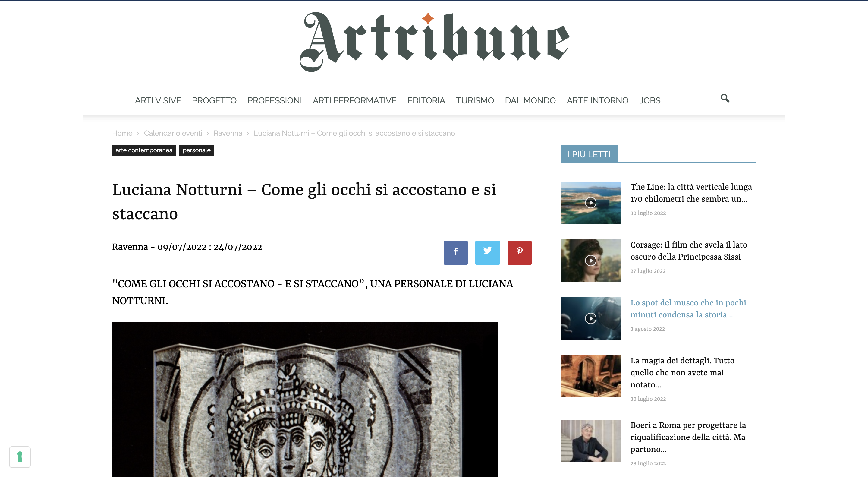Open La magia dei dettagli article title
This screenshot has width=868, height=477.
coord(682,372)
